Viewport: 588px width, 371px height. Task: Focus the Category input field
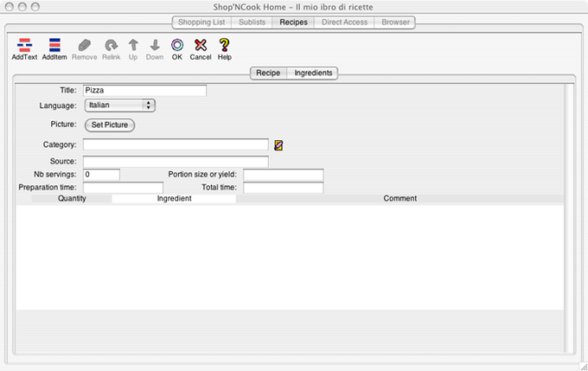tap(176, 144)
